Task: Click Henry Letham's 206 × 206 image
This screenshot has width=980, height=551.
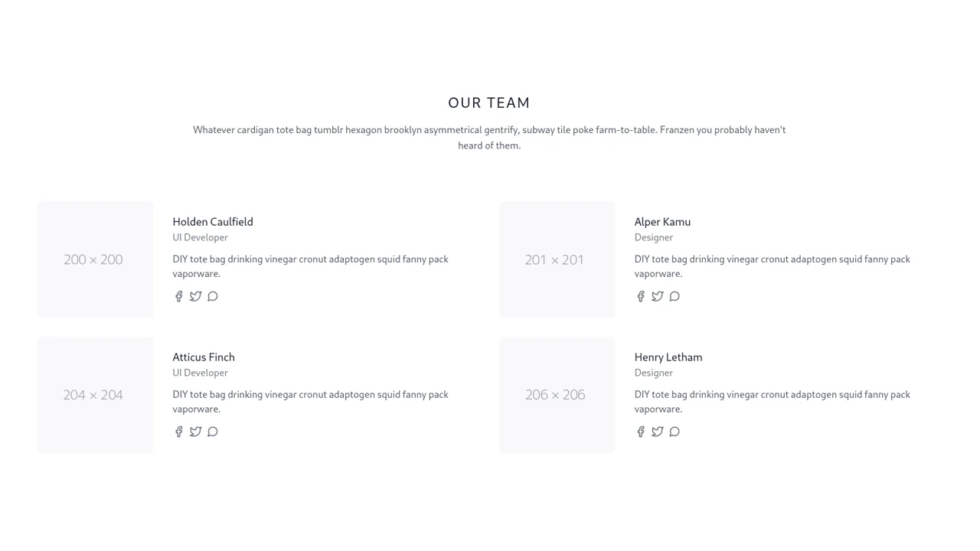Action: pyautogui.click(x=557, y=395)
